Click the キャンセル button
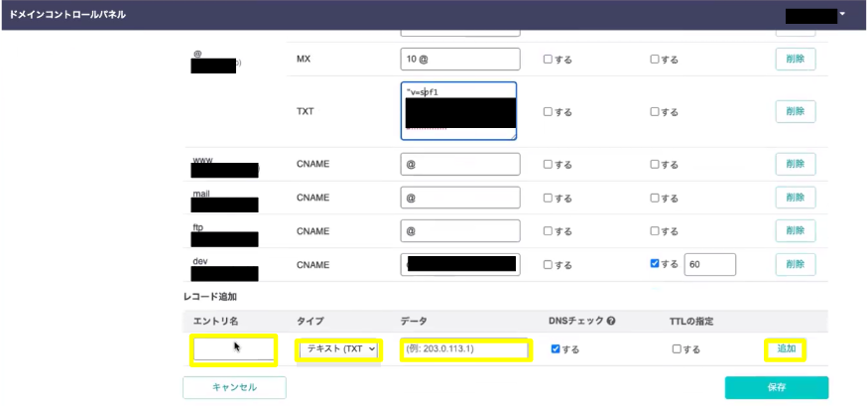This screenshot has height=406, width=868. [x=234, y=387]
